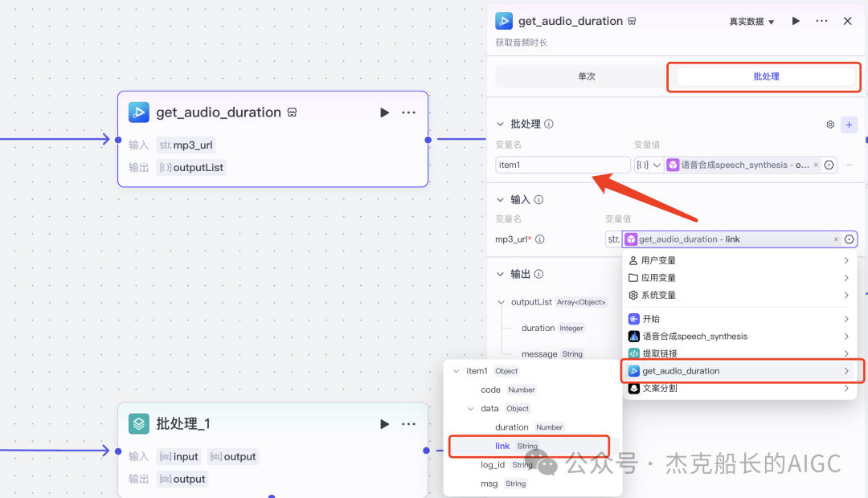Click plugin badge beside panel title
The width and height of the screenshot is (868, 498).
click(632, 21)
